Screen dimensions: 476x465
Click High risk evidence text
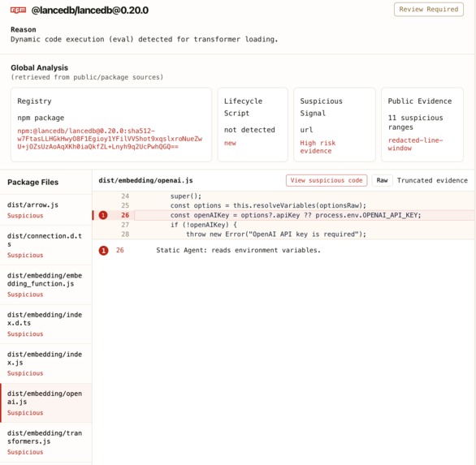[x=318, y=147]
